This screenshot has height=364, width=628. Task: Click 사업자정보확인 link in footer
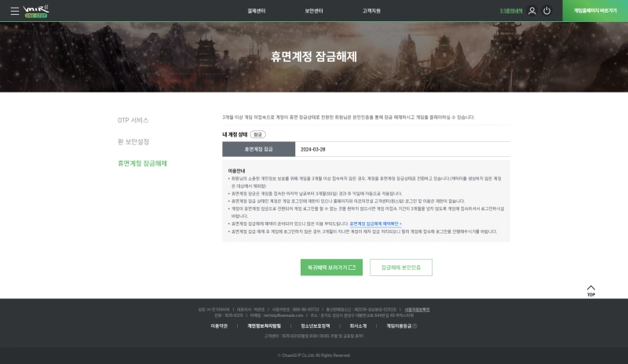(417, 309)
